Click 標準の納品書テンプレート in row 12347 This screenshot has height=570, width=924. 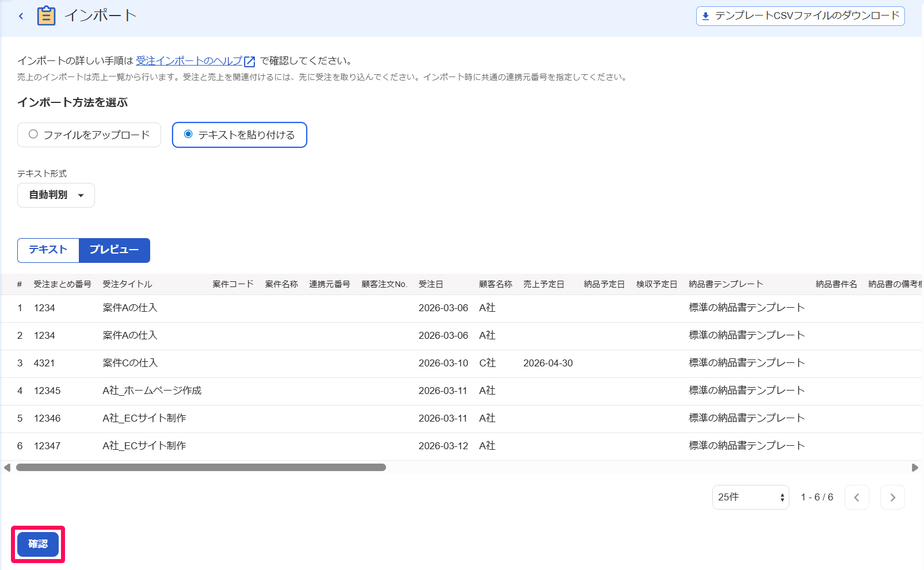point(747,446)
